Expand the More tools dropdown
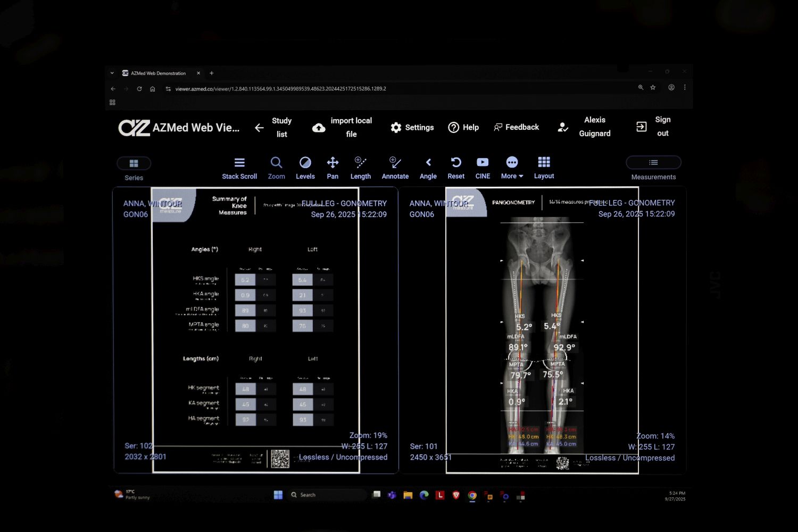Viewport: 798px width, 532px height. (x=512, y=168)
